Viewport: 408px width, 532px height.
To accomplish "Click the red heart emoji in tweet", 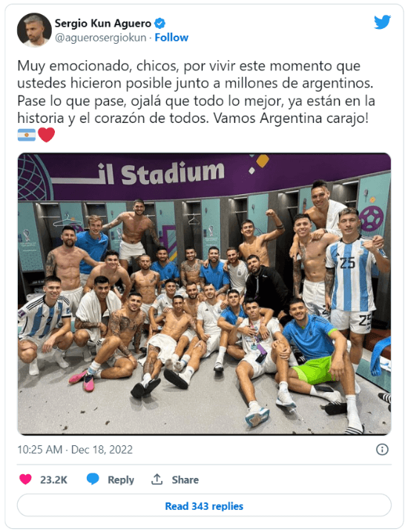I will click(x=47, y=135).
